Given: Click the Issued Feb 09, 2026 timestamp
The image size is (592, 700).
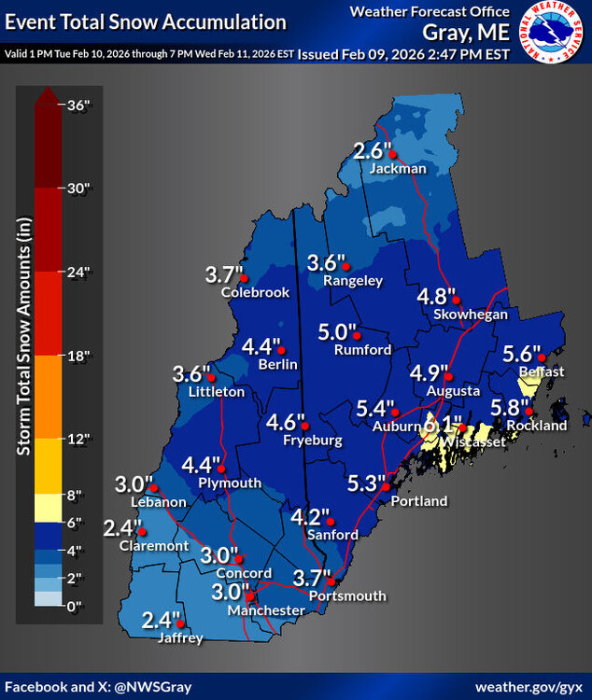Looking at the screenshot, I should (403, 54).
